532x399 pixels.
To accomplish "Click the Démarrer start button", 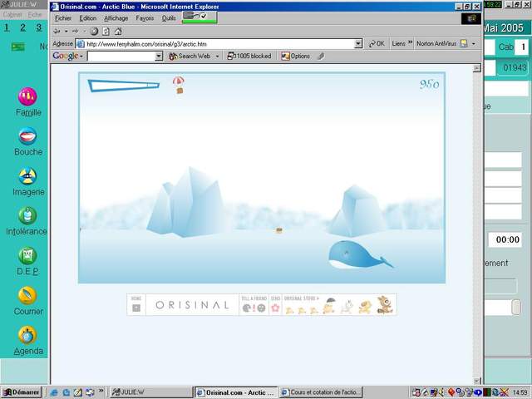I will point(22,392).
